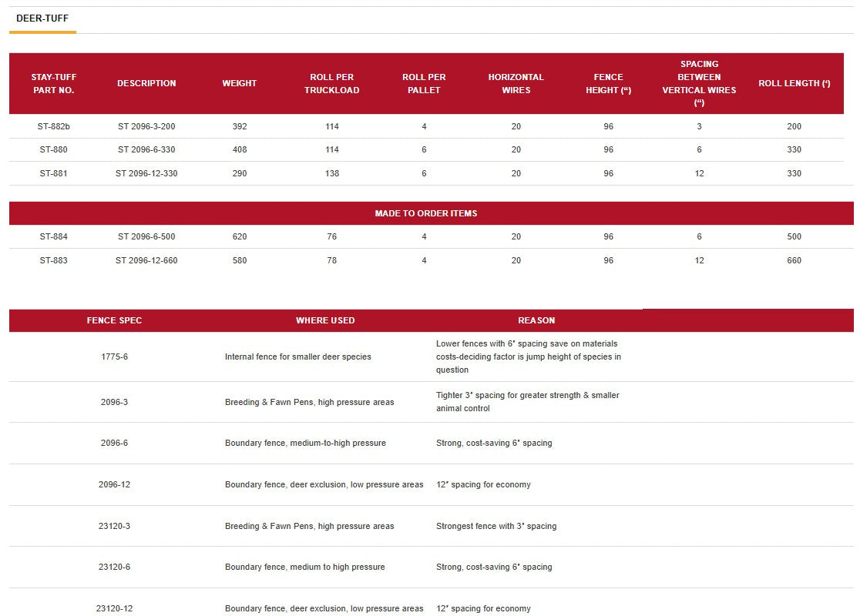Select the SPACING BETWEEN VERTICAL WIRES header
Viewport: 860px width, 616px height.
(x=699, y=83)
